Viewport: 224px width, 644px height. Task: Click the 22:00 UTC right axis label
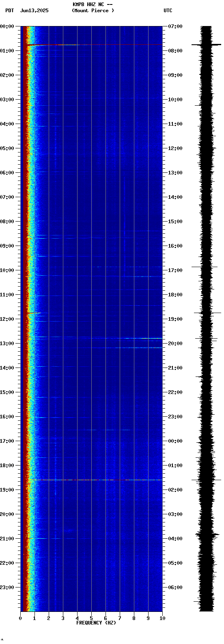[175, 392]
